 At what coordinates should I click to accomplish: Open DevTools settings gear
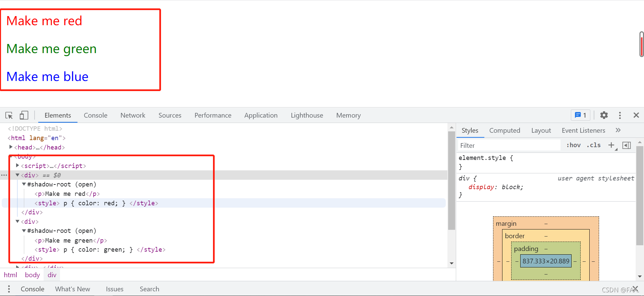pyautogui.click(x=604, y=115)
